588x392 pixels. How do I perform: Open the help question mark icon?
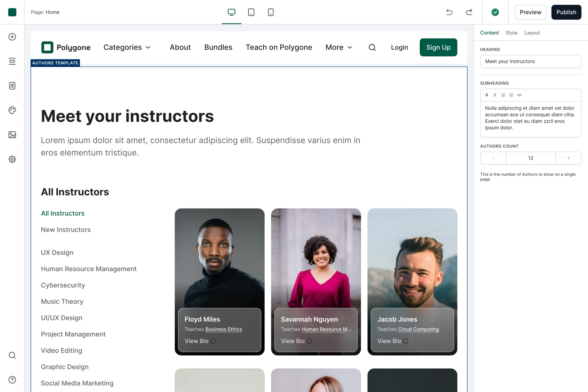pyautogui.click(x=12, y=380)
